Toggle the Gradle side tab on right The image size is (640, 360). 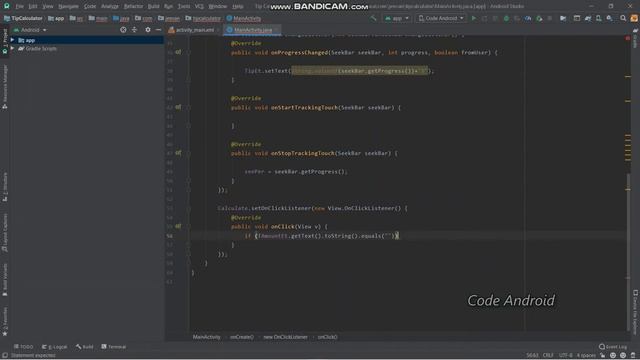636,39
